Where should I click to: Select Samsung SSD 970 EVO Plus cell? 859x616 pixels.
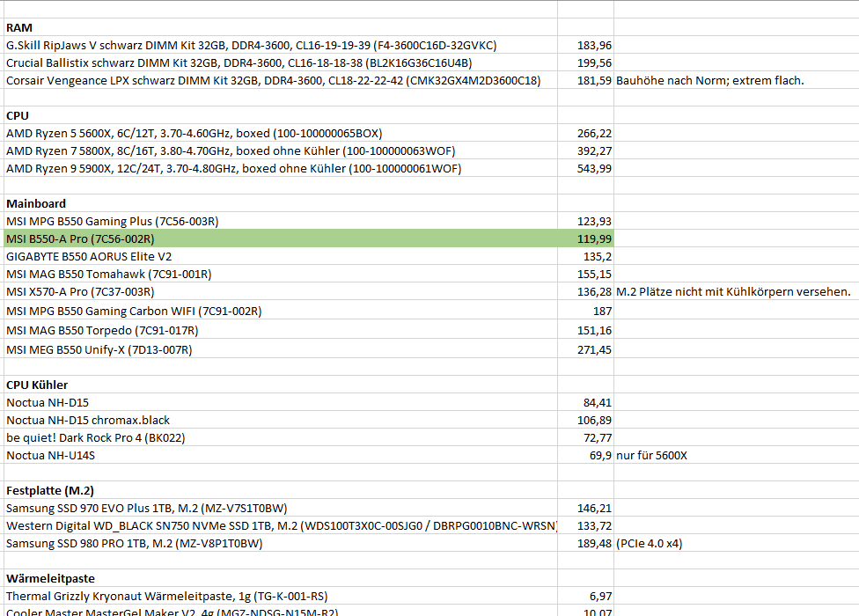(x=281, y=508)
